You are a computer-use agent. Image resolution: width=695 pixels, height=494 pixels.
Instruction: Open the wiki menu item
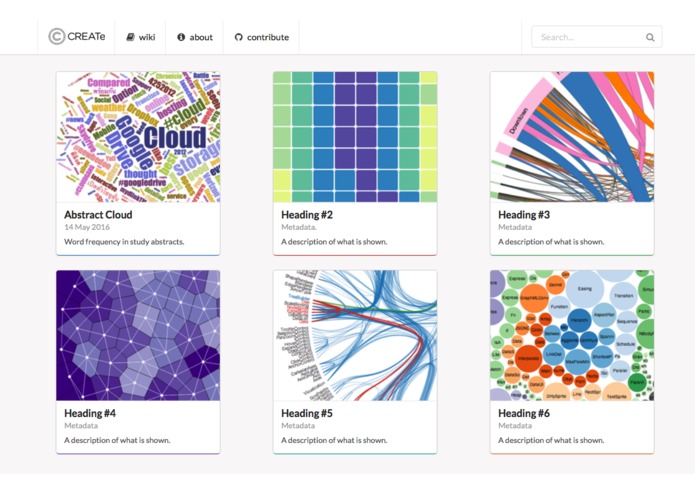coord(140,37)
